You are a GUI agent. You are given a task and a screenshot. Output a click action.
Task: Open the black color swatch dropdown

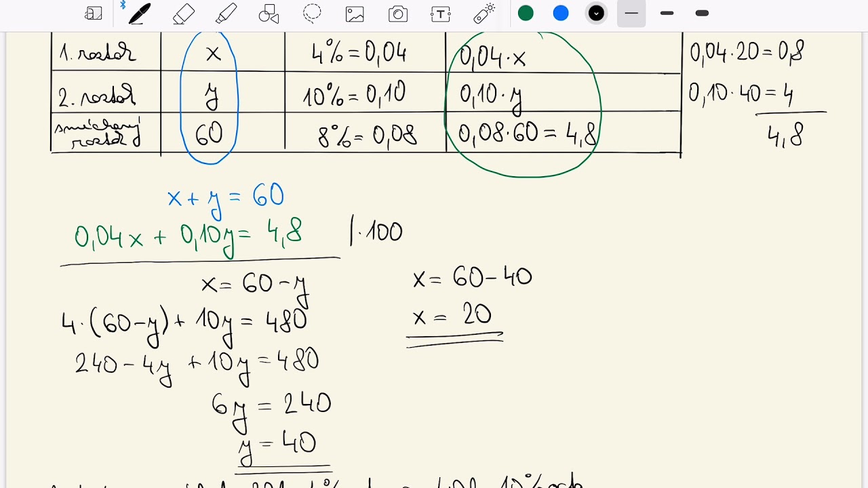coord(596,13)
